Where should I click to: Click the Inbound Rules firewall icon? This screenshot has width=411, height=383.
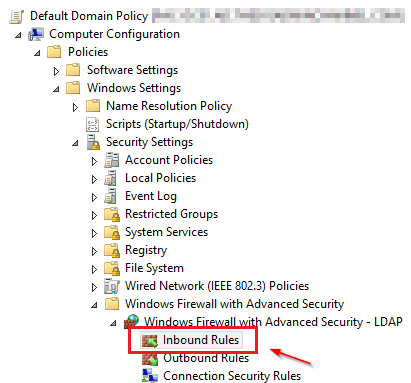click(x=150, y=340)
